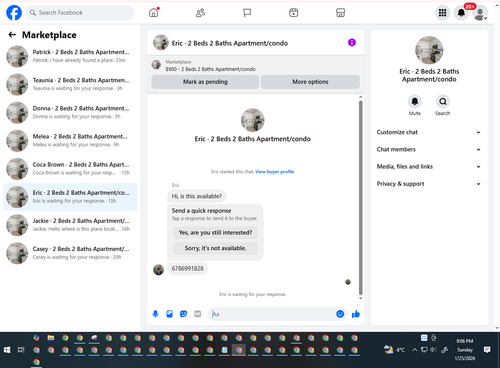500x368 pixels.
Task: Click the listing thumbnail in chat header
Action: [x=161, y=43]
